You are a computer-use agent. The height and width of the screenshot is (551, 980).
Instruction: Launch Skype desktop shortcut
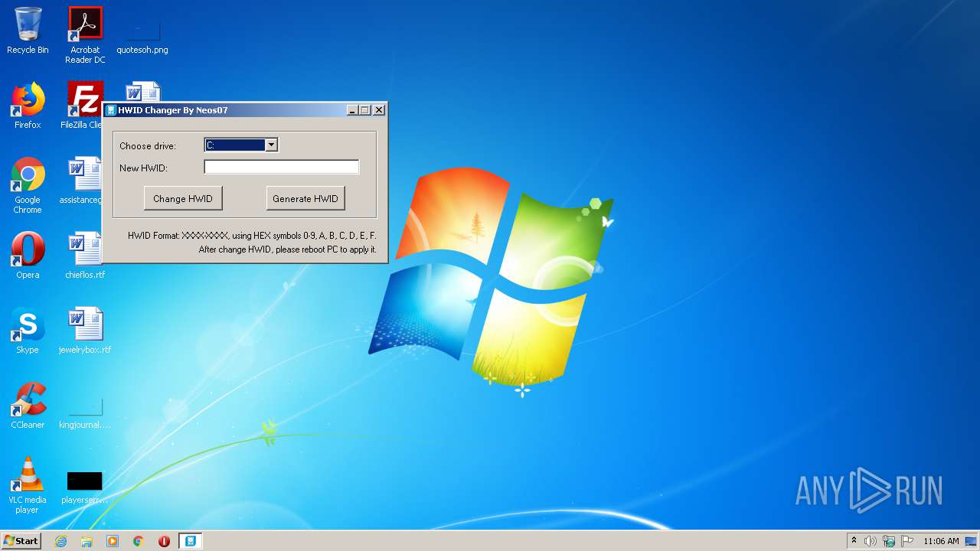tap(28, 331)
